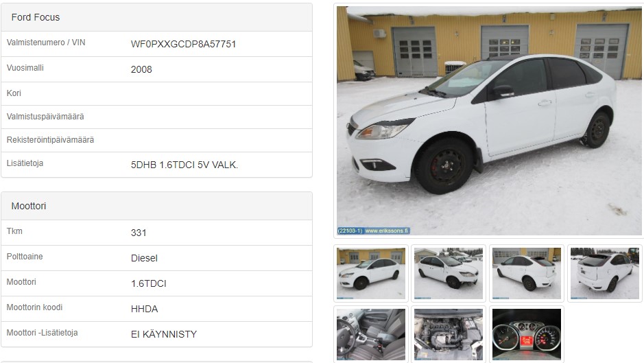This screenshot has height=363, width=644.
Task: Select the VIN value WF0PXXGCDP8A57751
Action: coord(183,44)
